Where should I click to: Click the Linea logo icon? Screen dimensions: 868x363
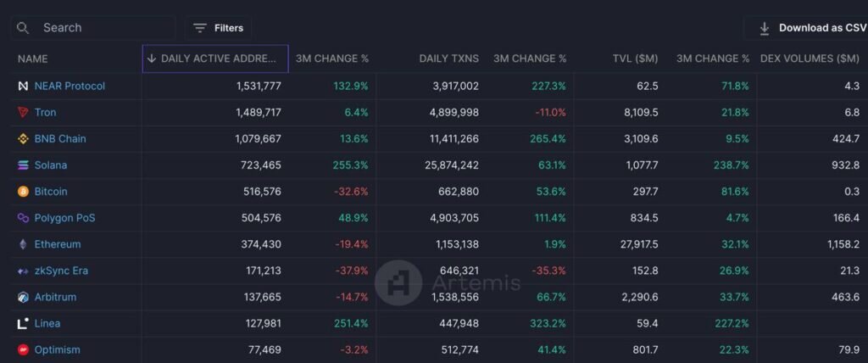click(x=23, y=324)
